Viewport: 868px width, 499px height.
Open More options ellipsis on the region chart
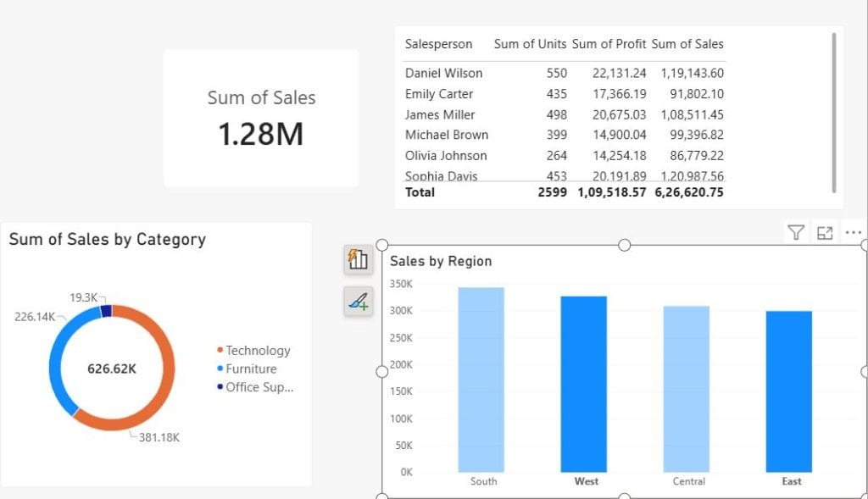854,233
